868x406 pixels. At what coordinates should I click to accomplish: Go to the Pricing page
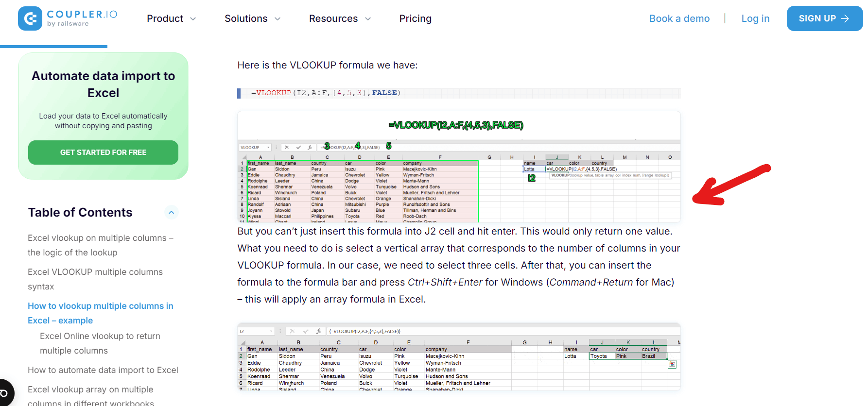coord(415,18)
